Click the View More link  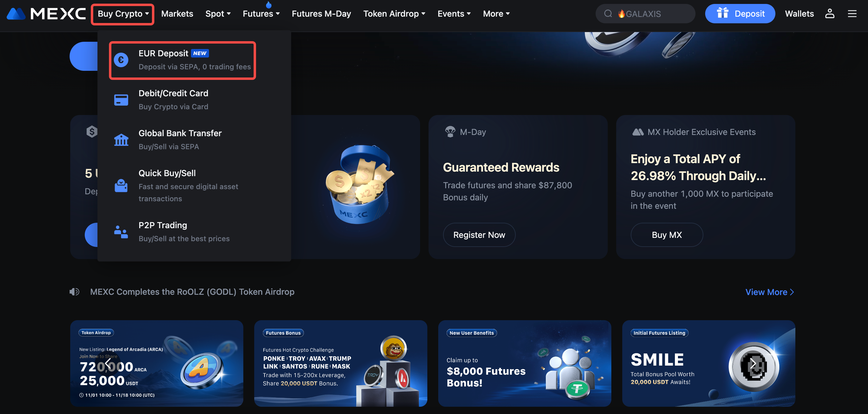click(769, 292)
